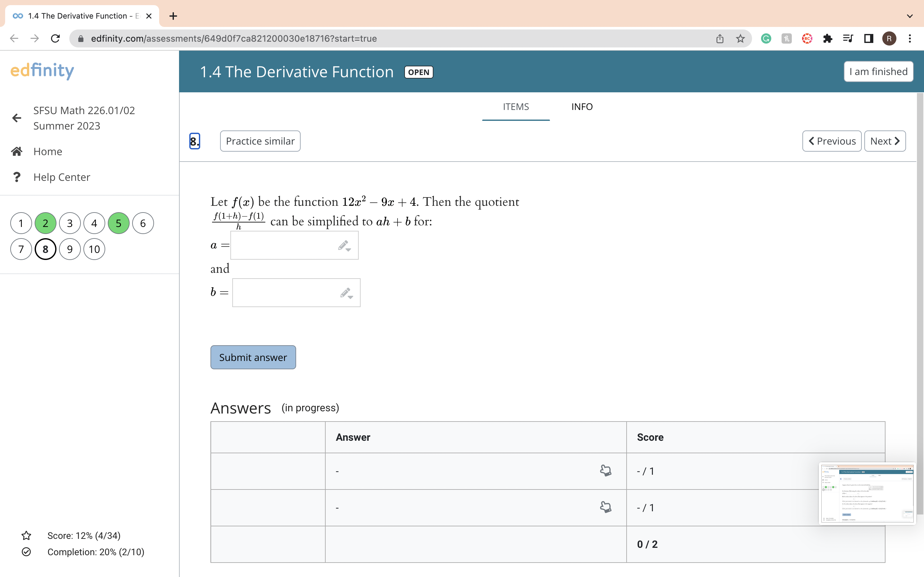Select the ITEMS tab
Screen dimensions: 924x577
(x=516, y=107)
